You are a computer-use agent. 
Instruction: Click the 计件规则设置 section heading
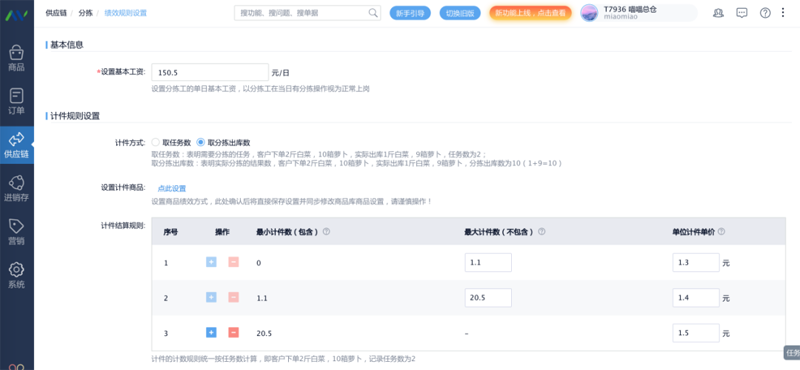click(x=75, y=116)
